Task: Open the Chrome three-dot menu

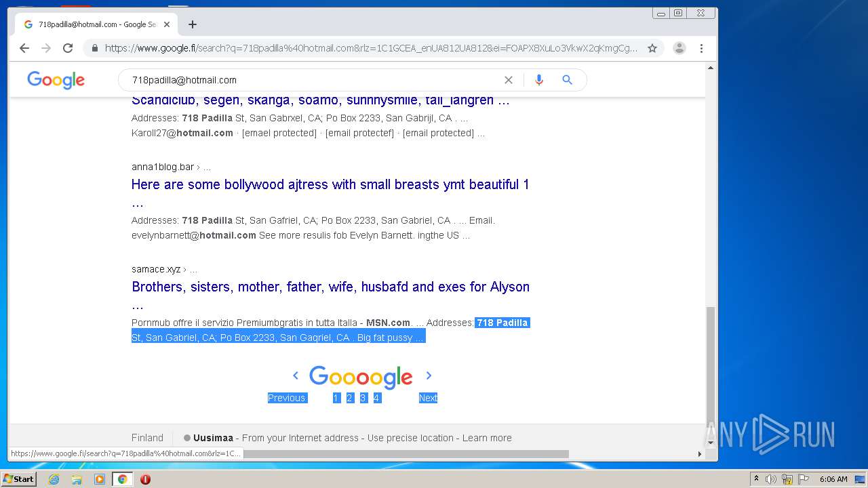Action: tap(701, 48)
